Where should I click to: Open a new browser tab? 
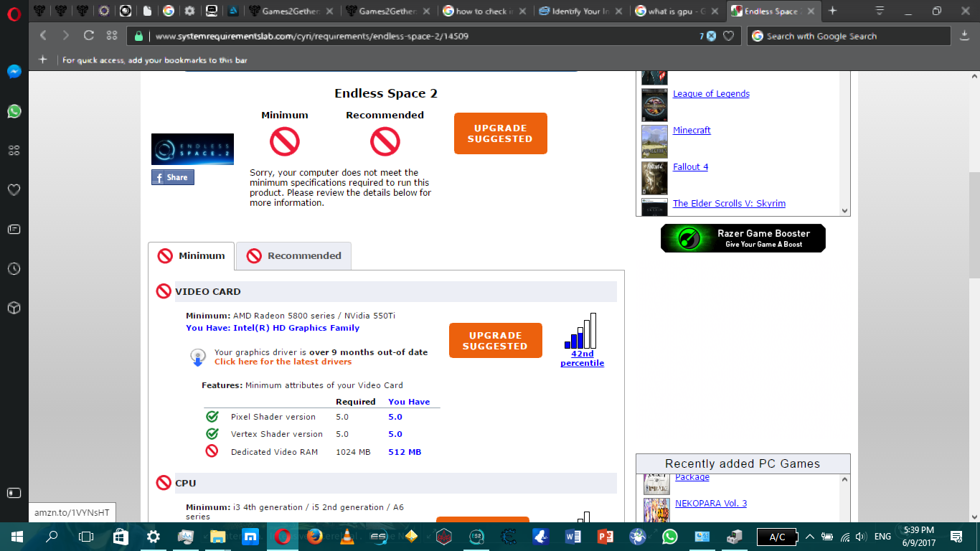tap(832, 11)
